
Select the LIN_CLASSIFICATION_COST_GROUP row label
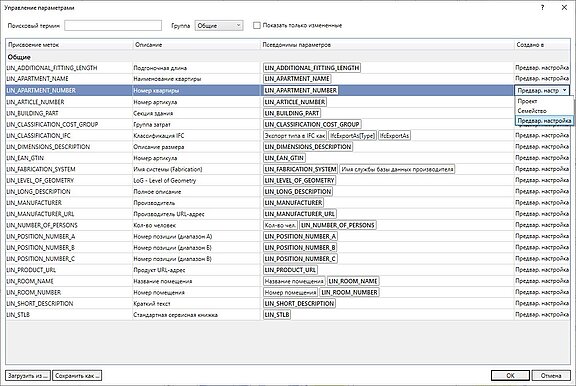pyautogui.click(x=52, y=124)
